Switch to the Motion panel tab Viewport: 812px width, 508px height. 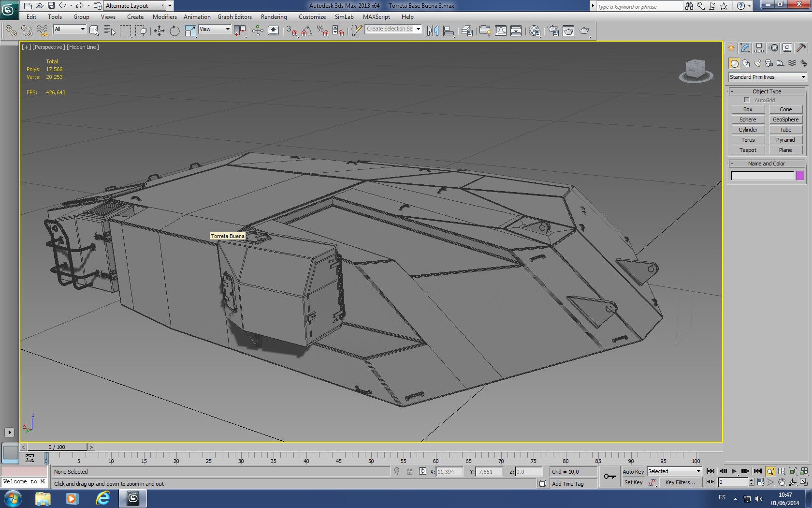coord(774,48)
